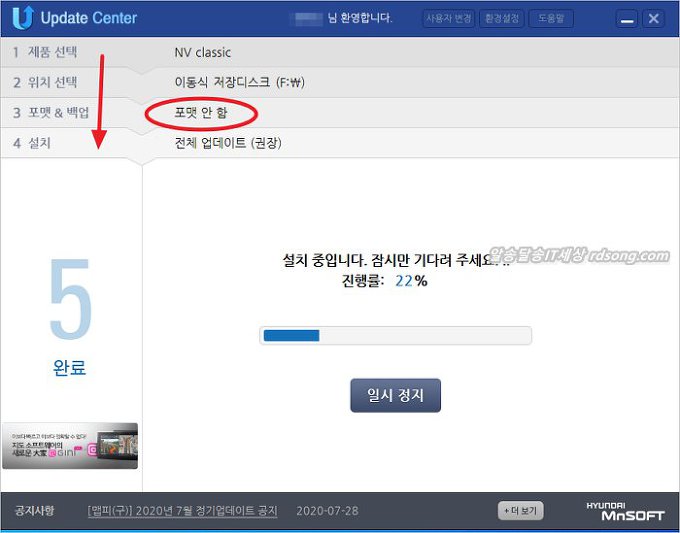The width and height of the screenshot is (680, 533).
Task: Close the Update Center window
Action: click(x=654, y=19)
